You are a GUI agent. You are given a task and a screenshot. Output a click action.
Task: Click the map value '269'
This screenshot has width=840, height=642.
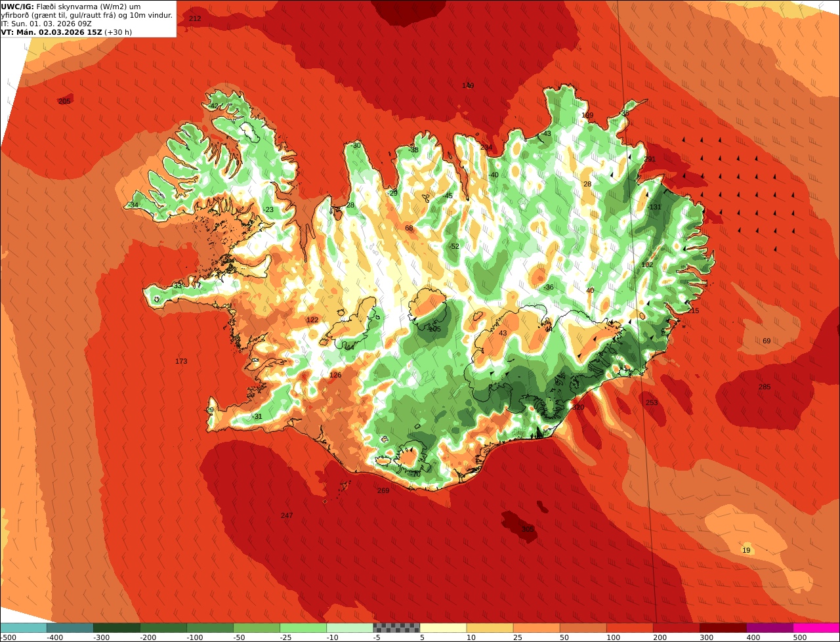pyautogui.click(x=383, y=491)
